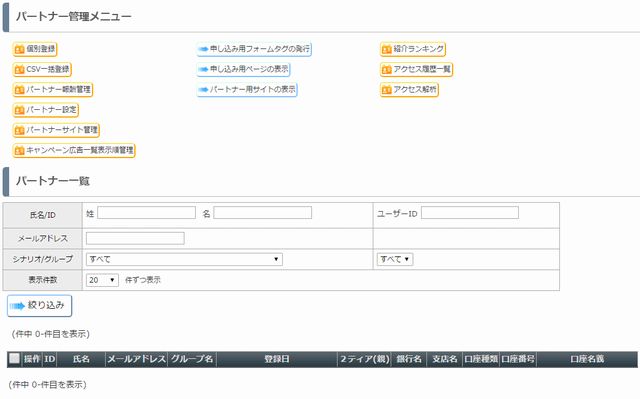Click the 2ティア(親) column header
This screenshot has width=640, height=399.
pos(365,359)
